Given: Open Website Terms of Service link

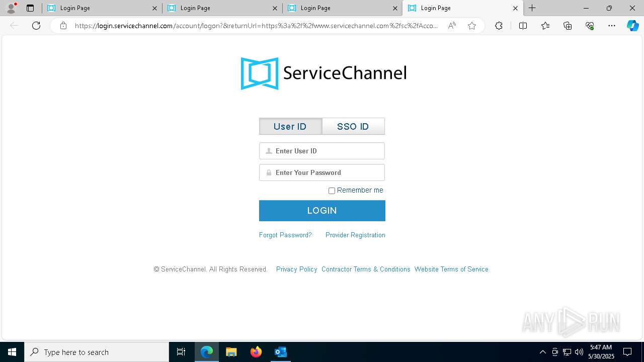Looking at the screenshot, I should pyautogui.click(x=451, y=269).
